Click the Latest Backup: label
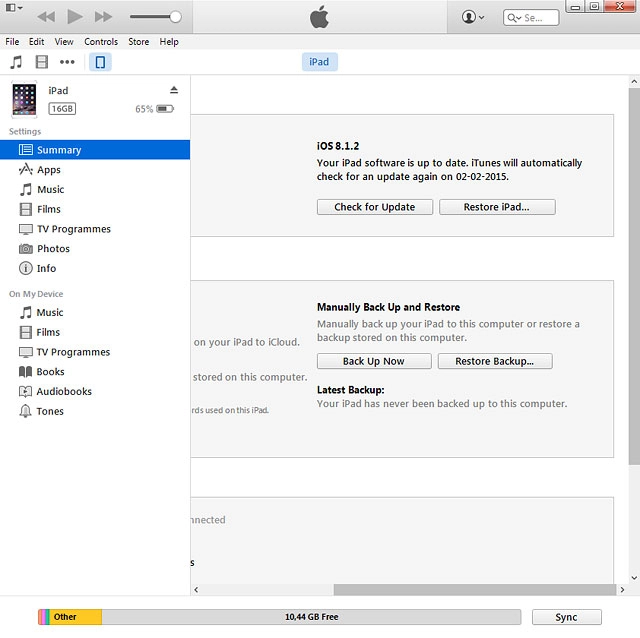 click(x=351, y=390)
